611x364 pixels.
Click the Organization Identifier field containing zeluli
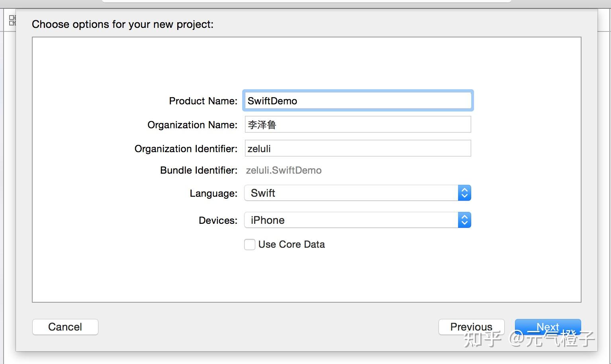coord(358,149)
